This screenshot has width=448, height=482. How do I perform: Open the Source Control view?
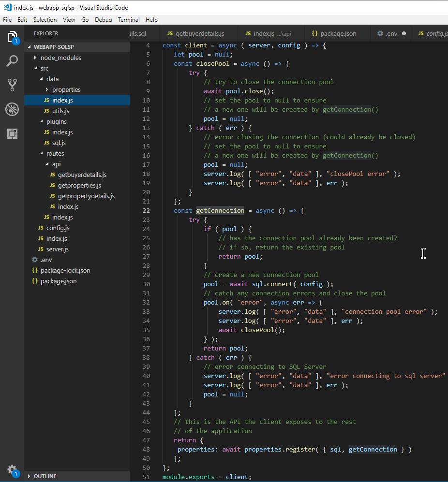[x=12, y=86]
